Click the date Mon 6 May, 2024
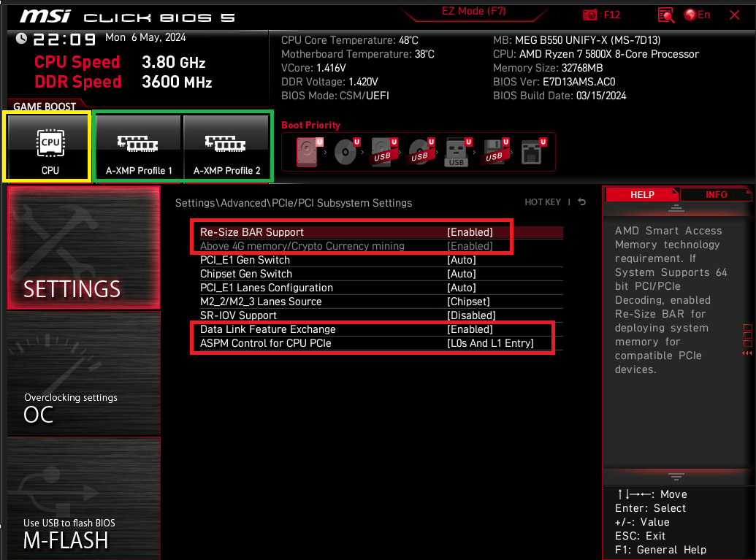 145,37
